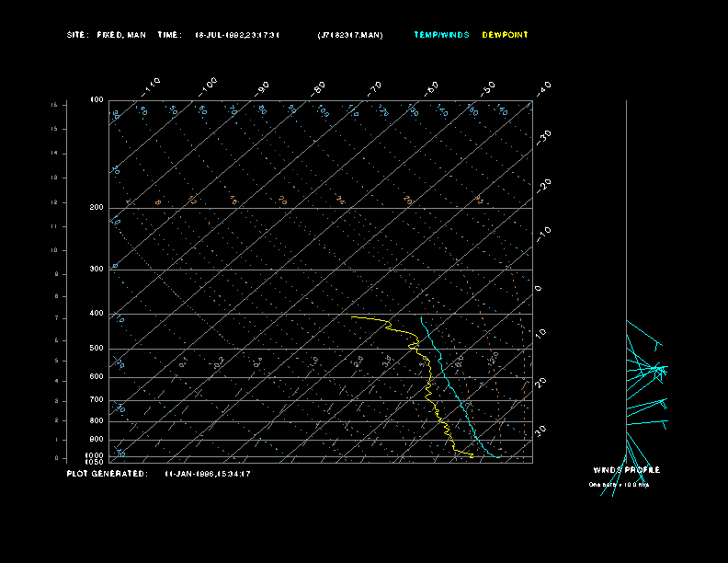Screen dimensions: 728x563
Task: Click the -50 temperature label on top axis
Action: coord(488,88)
